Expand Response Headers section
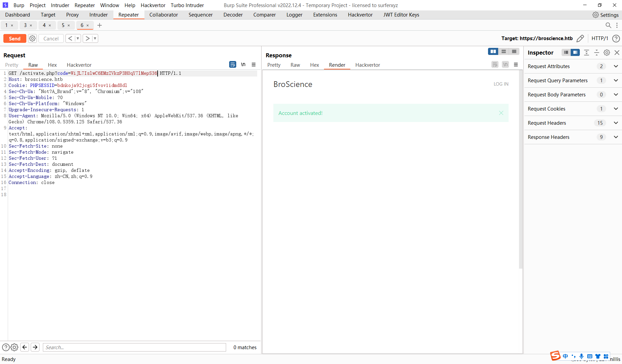 coord(573,137)
